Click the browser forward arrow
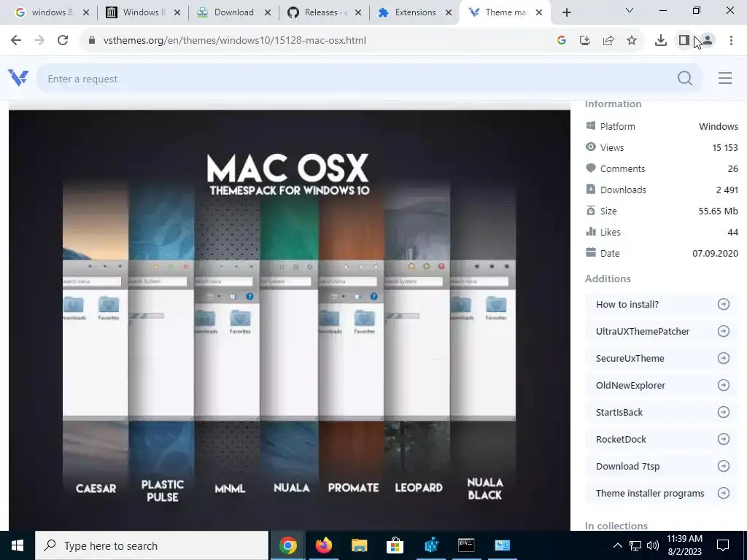This screenshot has height=560, width=747. (x=39, y=41)
